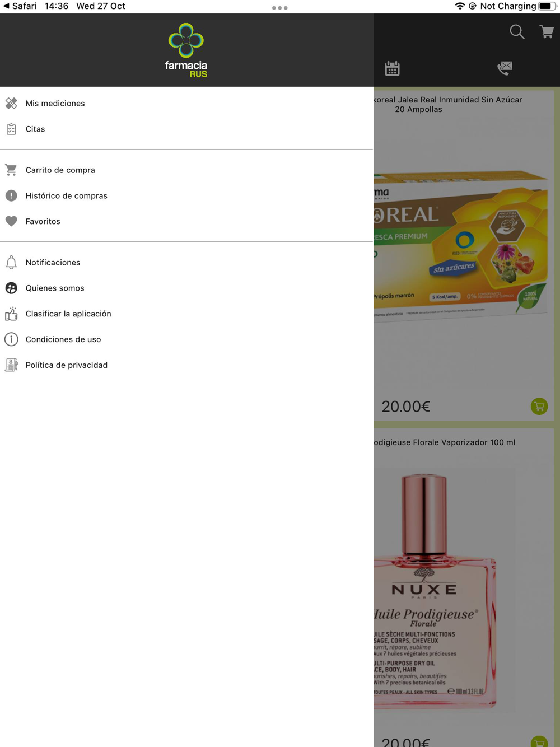Tap the phone and envelope contact icon
Screen dimensions: 560x747
505,68
